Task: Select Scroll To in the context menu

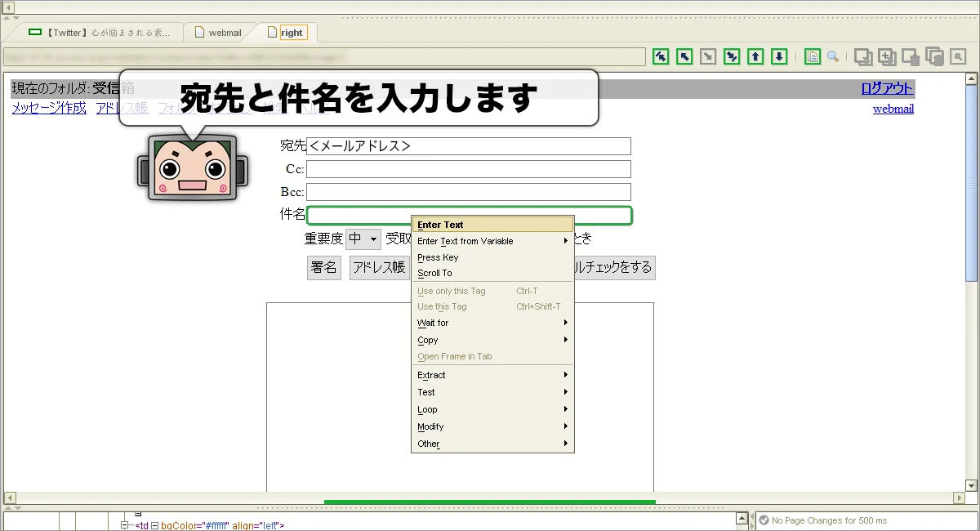Action: click(x=493, y=273)
